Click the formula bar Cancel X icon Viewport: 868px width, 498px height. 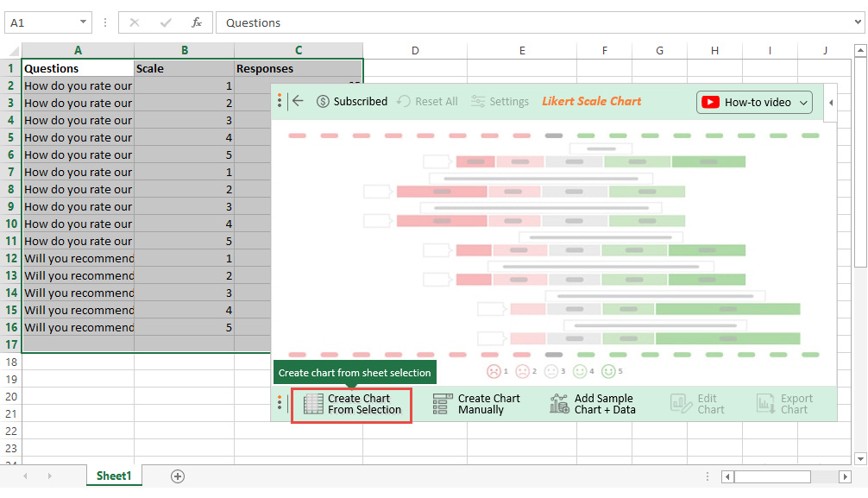[x=134, y=22]
